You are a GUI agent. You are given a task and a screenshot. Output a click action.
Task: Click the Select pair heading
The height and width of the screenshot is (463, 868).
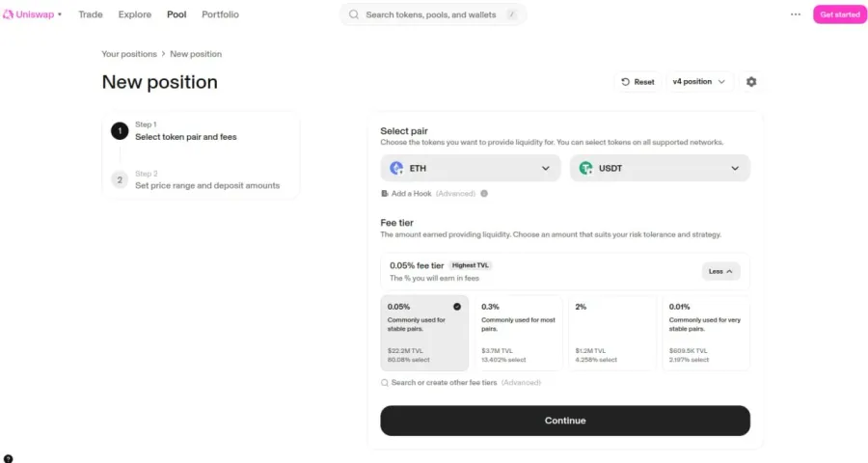click(403, 131)
